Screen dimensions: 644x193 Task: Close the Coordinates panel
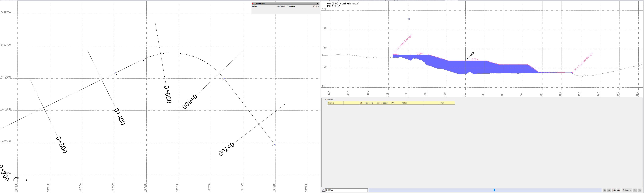pos(318,4)
